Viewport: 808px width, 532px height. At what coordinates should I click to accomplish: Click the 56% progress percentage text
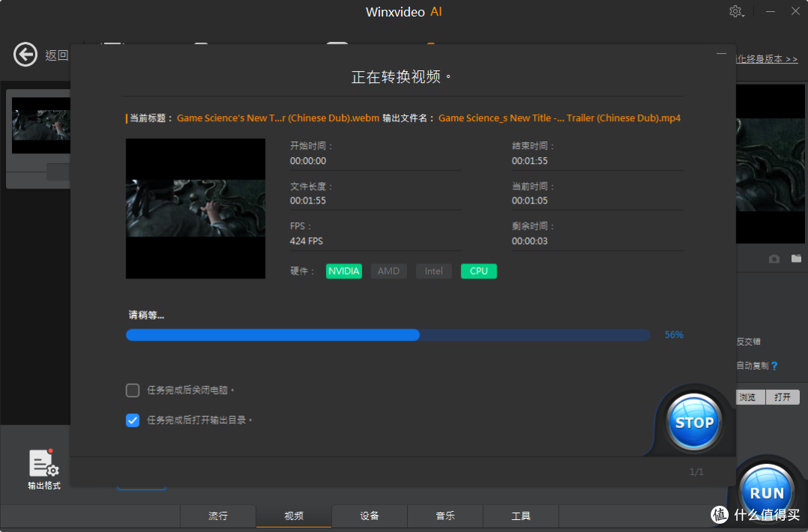tap(673, 335)
